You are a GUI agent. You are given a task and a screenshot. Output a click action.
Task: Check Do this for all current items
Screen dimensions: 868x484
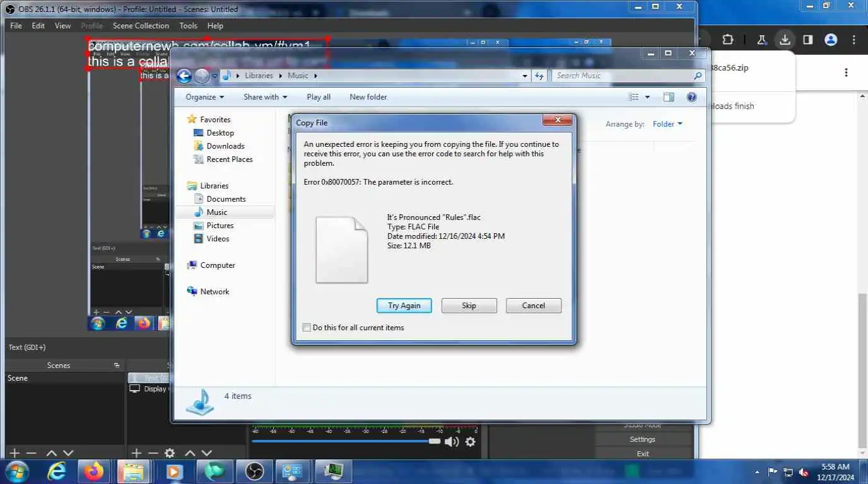tap(307, 328)
